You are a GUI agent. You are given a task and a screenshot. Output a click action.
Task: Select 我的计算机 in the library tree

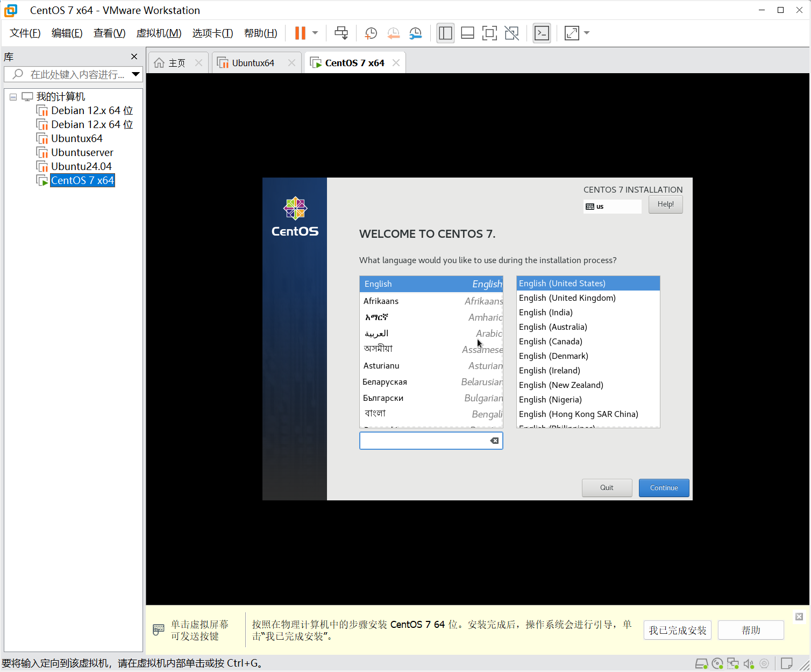coord(61,97)
